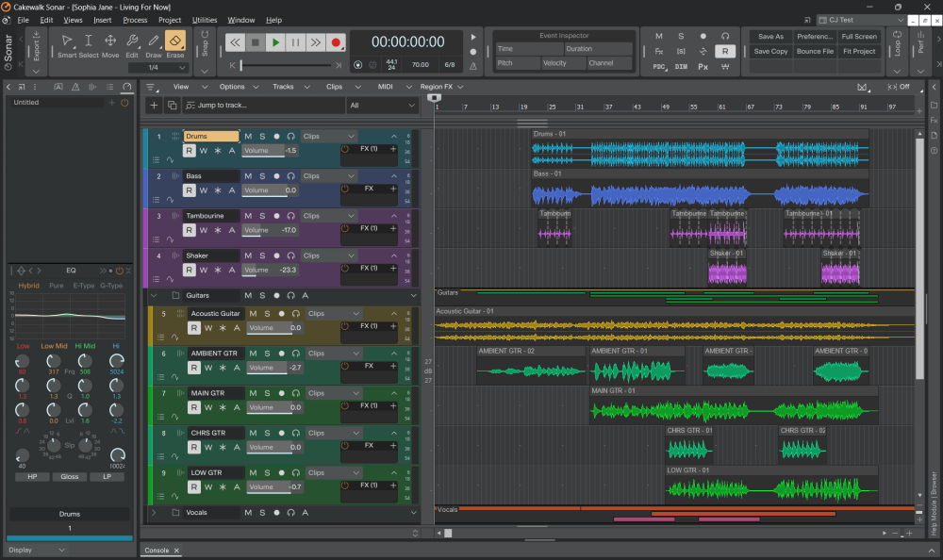Start recording with Record button
This screenshot has height=560, width=943.
[336, 42]
